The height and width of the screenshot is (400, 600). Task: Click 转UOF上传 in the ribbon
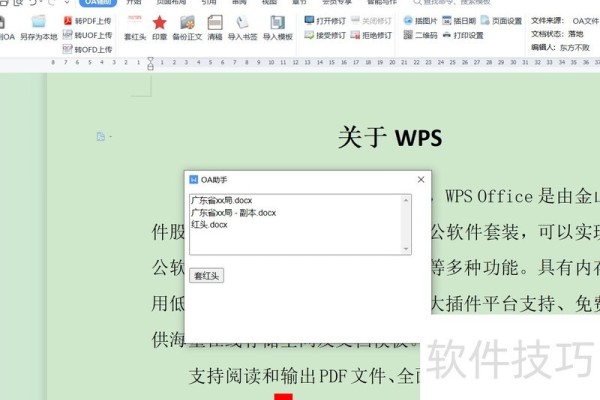pos(88,35)
